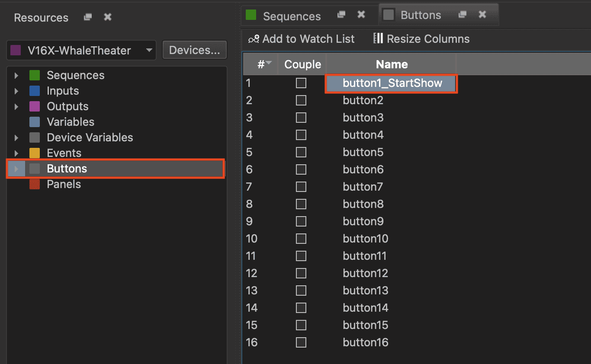
Task: Select the Buttons tab
Action: tap(420, 15)
